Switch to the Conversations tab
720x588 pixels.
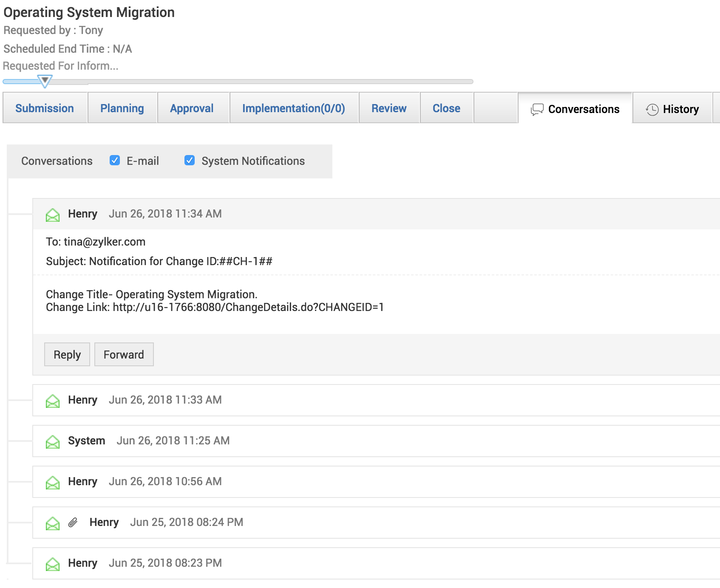click(x=575, y=109)
